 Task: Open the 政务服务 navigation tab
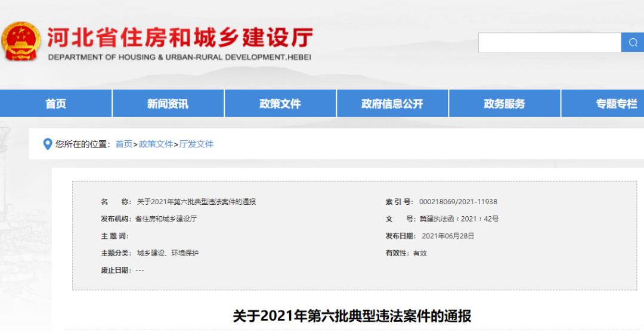click(504, 104)
